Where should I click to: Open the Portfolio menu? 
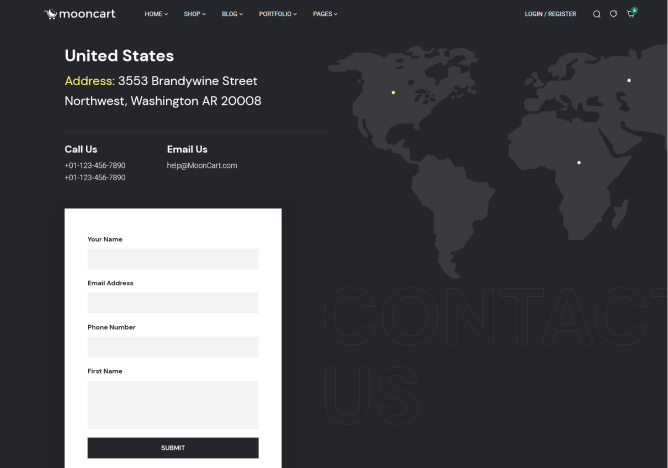coord(277,14)
